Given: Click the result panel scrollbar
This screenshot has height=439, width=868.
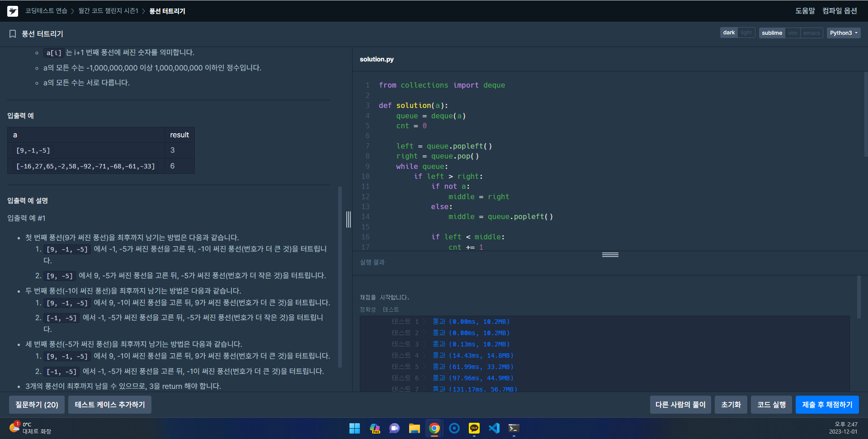Looking at the screenshot, I should pyautogui.click(x=859, y=297).
